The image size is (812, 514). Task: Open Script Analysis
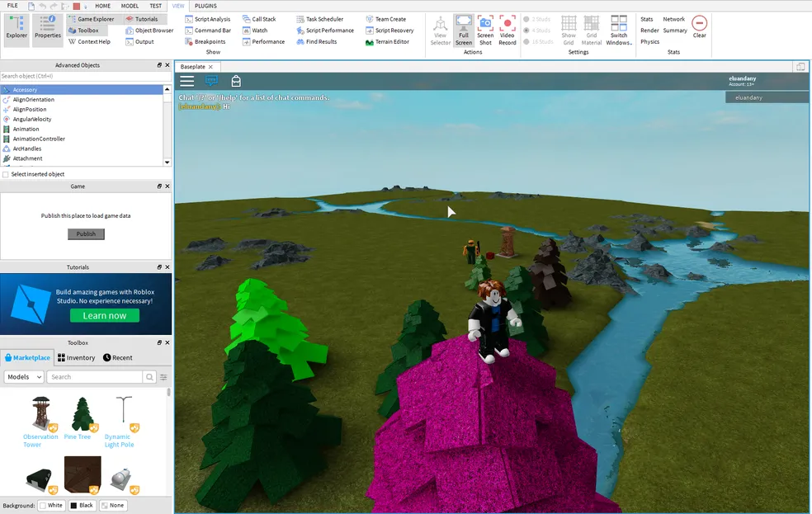[208, 19]
